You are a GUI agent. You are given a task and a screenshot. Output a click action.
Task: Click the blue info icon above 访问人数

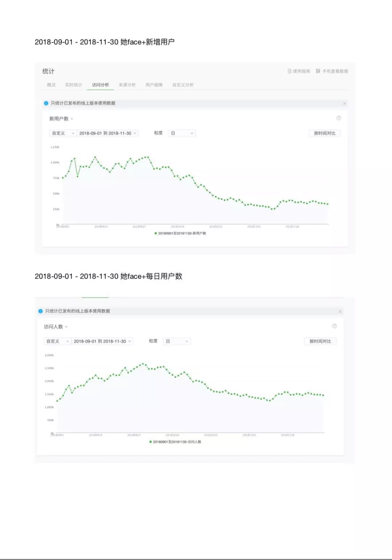(41, 311)
